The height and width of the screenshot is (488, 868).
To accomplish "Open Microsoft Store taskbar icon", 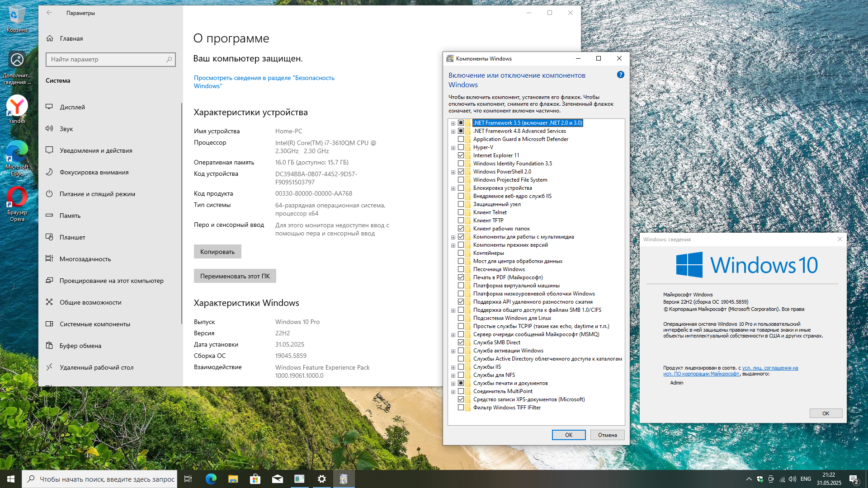I will (x=255, y=479).
